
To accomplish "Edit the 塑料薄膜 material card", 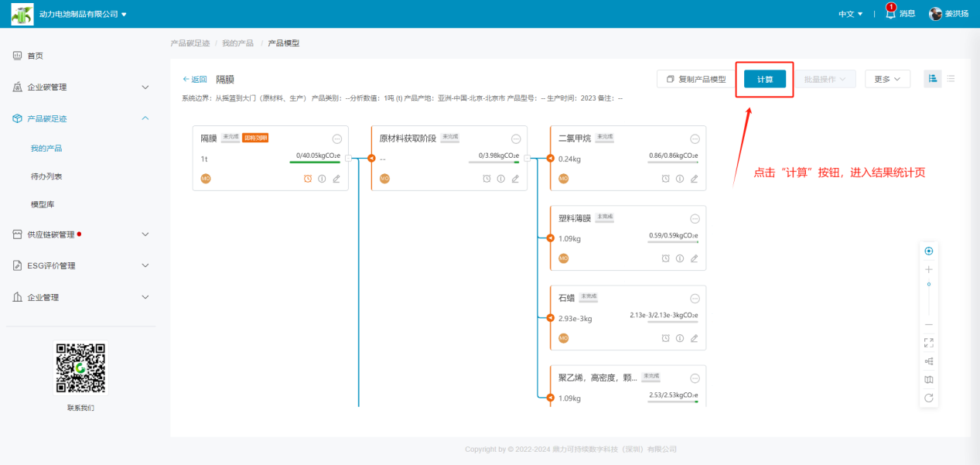I will click(x=694, y=258).
